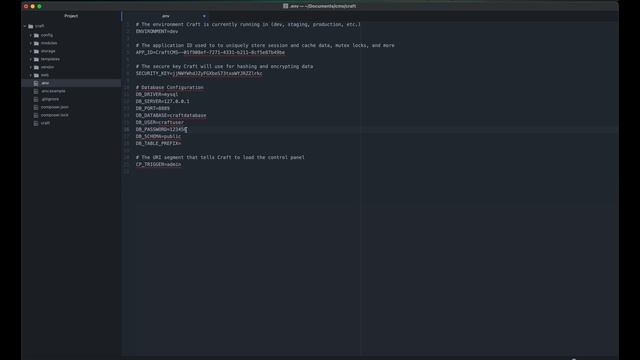Minimize the window with the yellow button
Screen dimensions: 640x360
pos(33,6)
